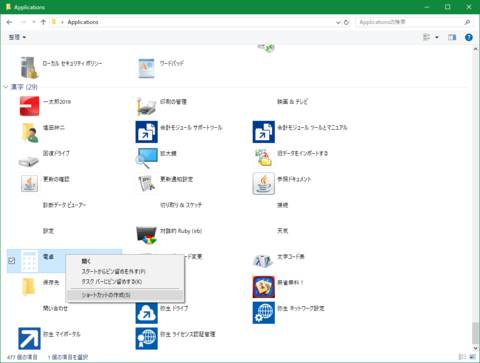Choose ショートカットの作成 in context menu
Viewport: 480px width, 363px height.
click(x=106, y=295)
